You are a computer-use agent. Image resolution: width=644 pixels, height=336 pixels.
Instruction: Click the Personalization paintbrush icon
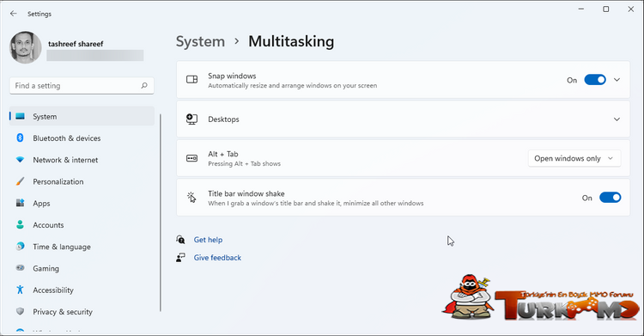pyautogui.click(x=20, y=181)
